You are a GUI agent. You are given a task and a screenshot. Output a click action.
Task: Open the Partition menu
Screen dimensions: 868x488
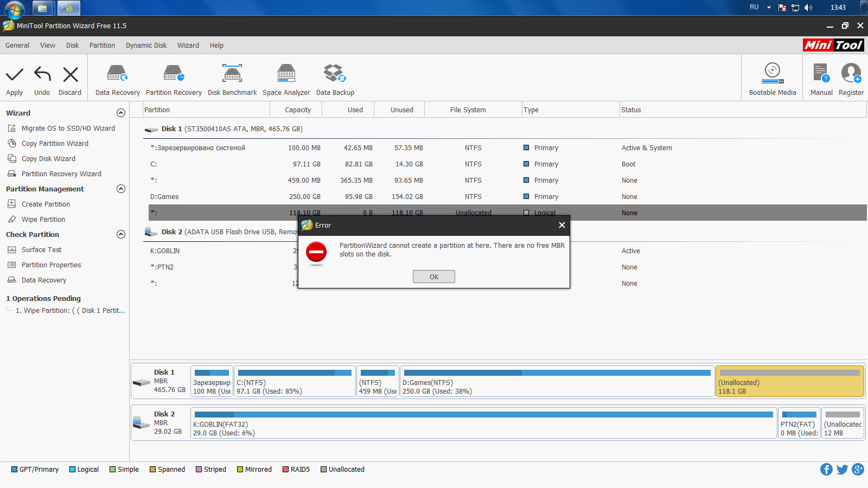tap(102, 46)
